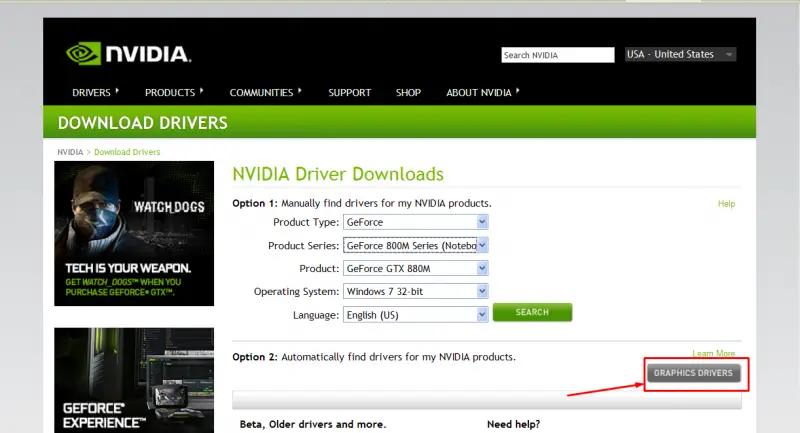
Task: Open the USA - United States region selector
Action: pyautogui.click(x=681, y=54)
